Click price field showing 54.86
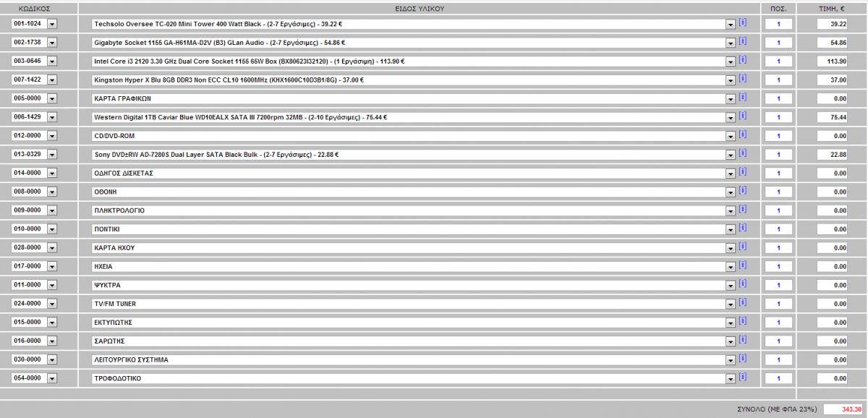 pos(833,43)
